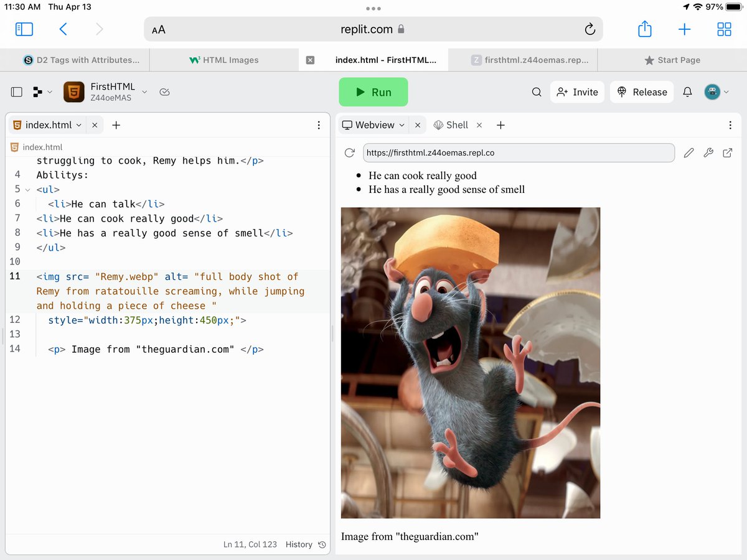Viewport: 747px width, 560px height.
Task: Expand the FirstHTML project dropdown
Action: [x=144, y=92]
